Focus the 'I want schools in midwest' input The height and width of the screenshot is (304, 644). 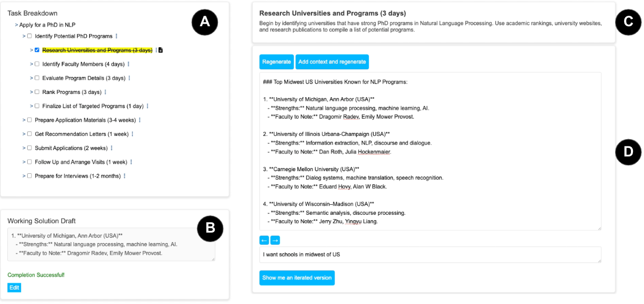[x=430, y=255]
